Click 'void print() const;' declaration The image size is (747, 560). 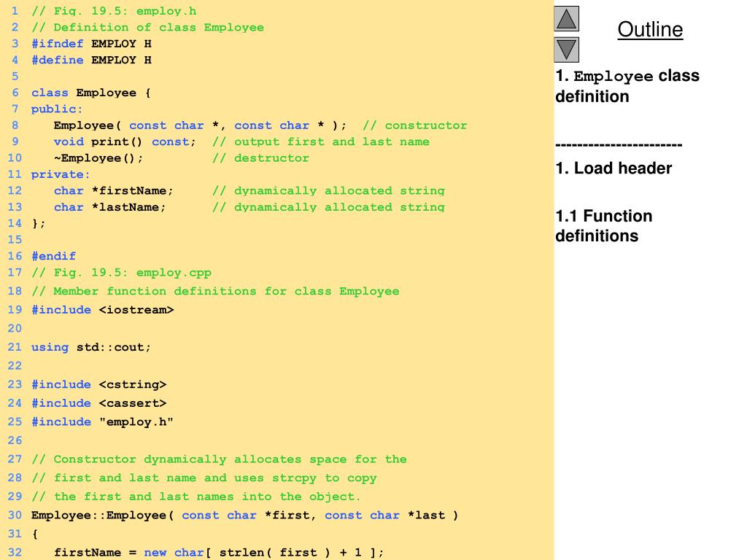pos(124,142)
